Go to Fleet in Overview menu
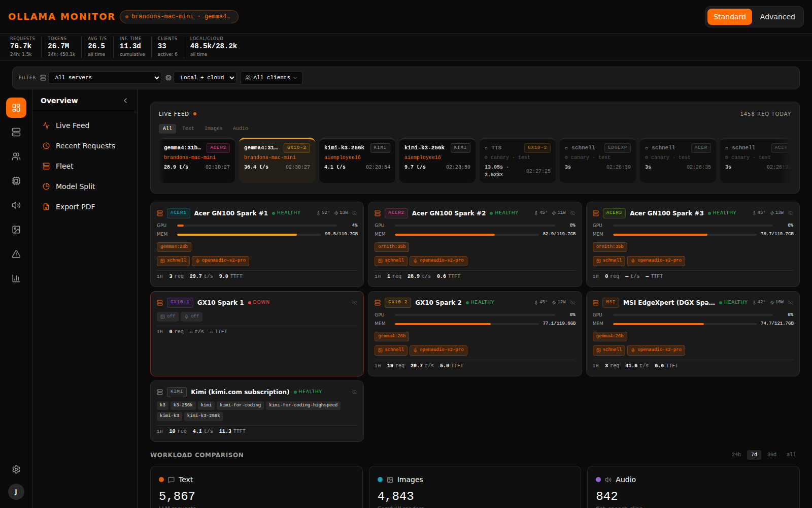812x508 pixels. pos(85,166)
